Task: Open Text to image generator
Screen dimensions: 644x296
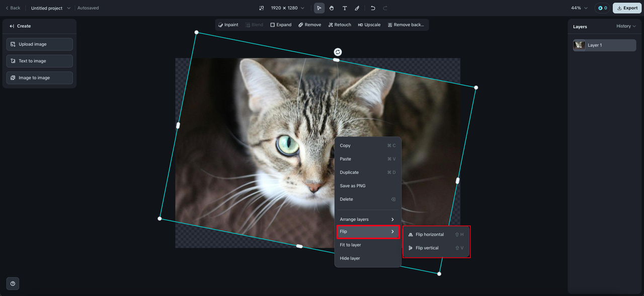Action: pos(40,61)
